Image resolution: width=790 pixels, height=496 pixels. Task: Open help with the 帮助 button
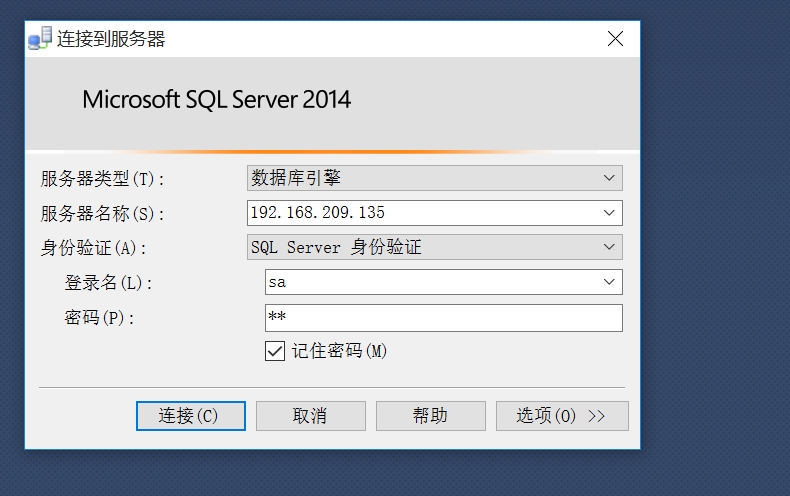click(x=430, y=416)
